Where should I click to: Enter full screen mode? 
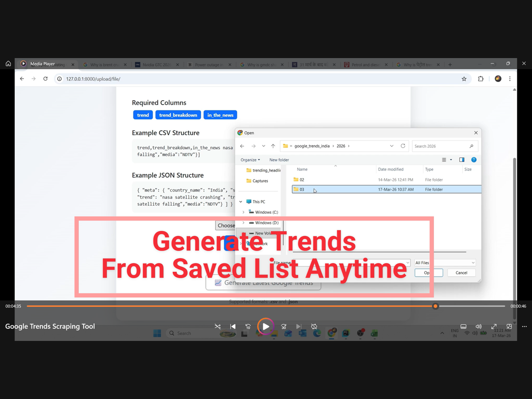pos(494,327)
